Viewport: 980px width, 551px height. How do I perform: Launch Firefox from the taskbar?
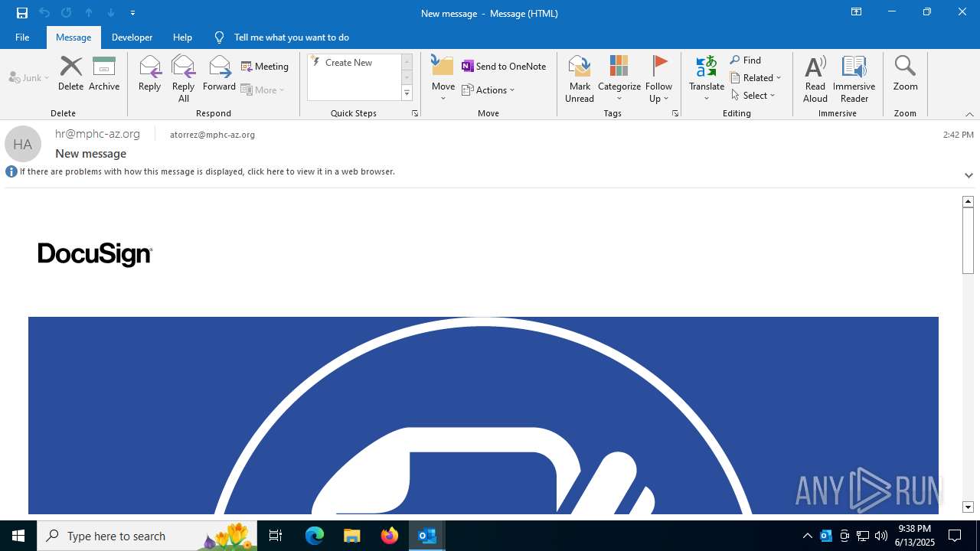tap(390, 536)
